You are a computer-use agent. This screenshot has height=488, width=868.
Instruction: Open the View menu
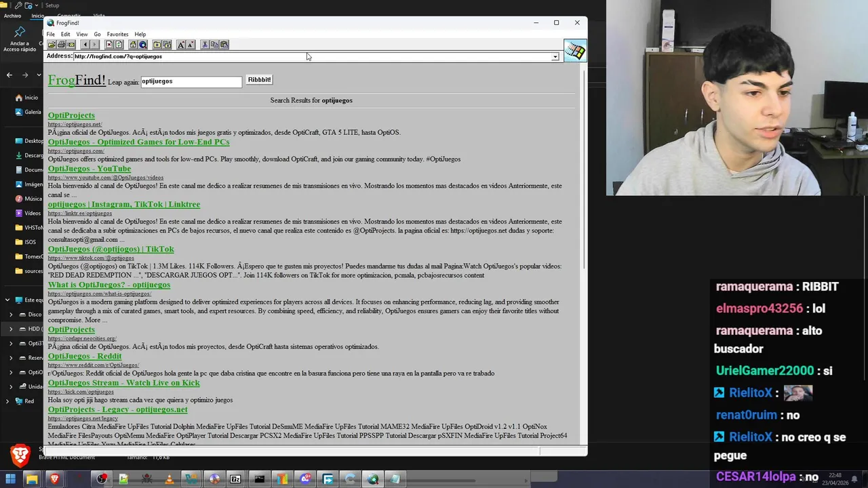(x=81, y=34)
